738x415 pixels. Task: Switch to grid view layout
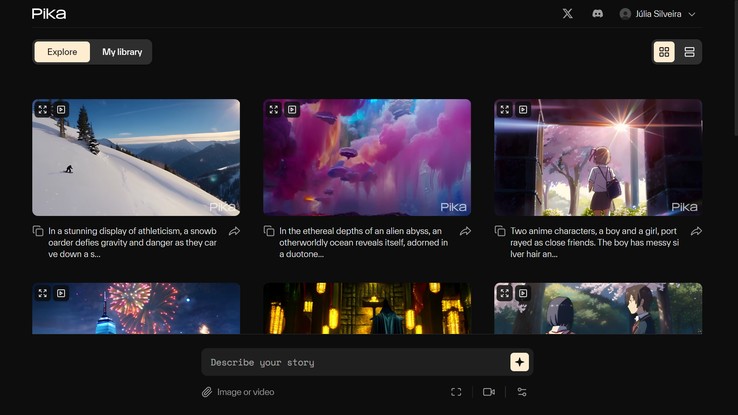664,52
